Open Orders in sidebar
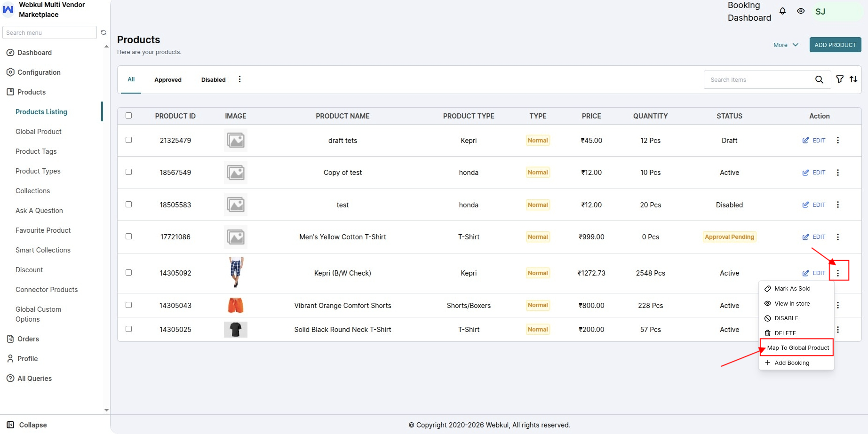This screenshot has width=868, height=434. tap(23, 339)
